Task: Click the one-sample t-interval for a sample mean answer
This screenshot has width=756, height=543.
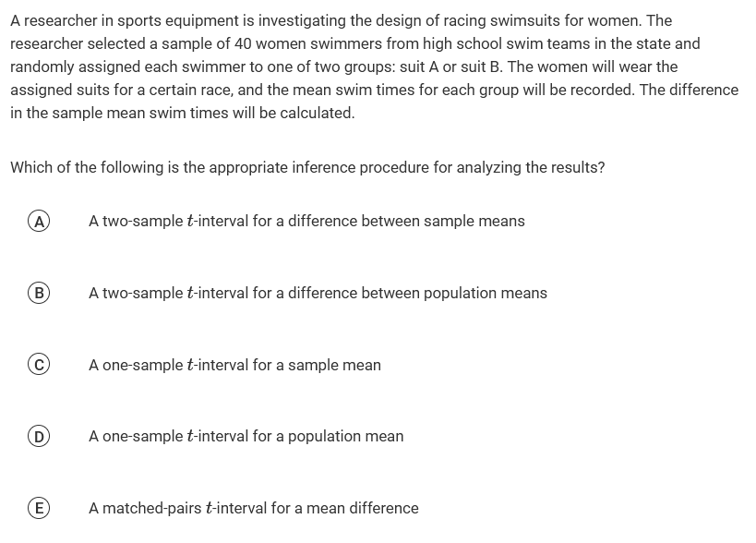Action: 234,365
